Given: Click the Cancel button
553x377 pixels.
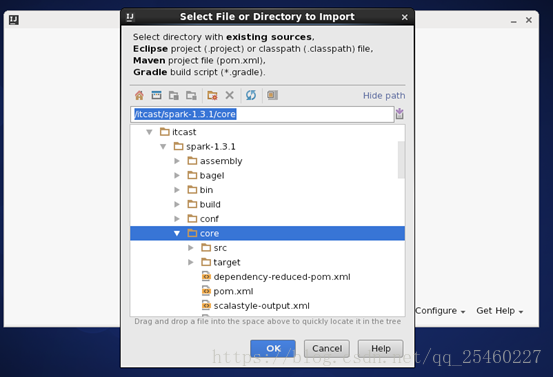Looking at the screenshot, I should [327, 348].
